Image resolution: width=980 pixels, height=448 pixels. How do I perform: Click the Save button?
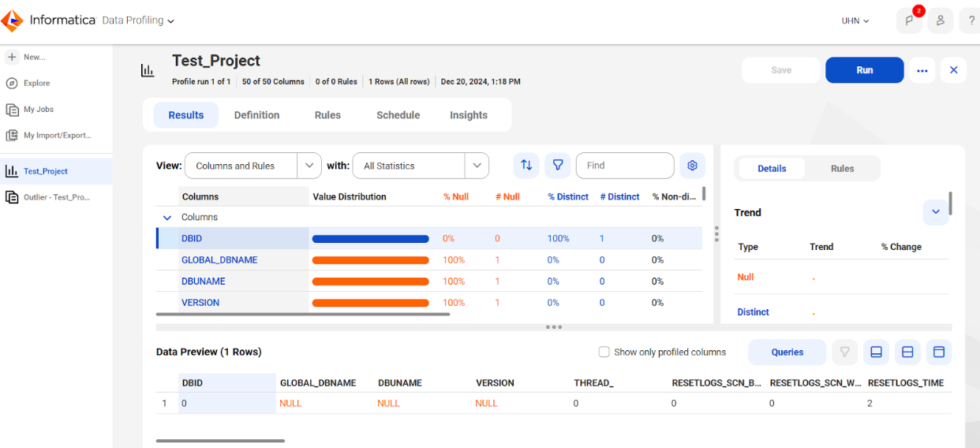(x=781, y=70)
